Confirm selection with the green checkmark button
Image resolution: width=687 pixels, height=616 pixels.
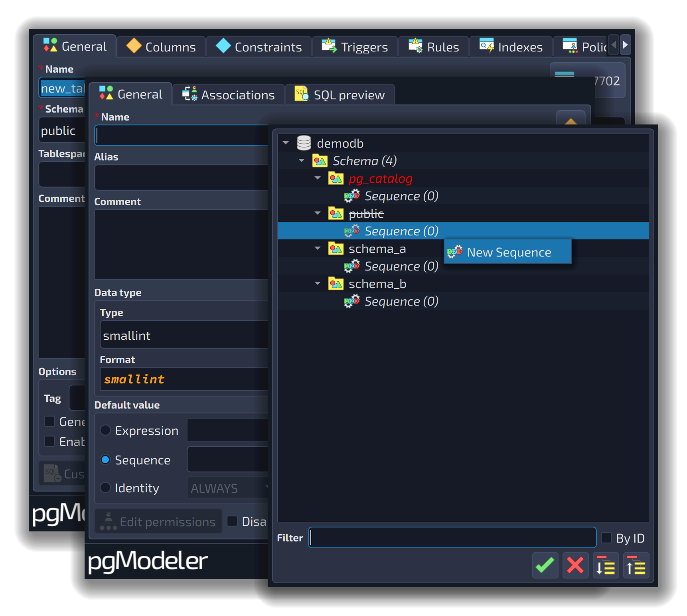(545, 565)
